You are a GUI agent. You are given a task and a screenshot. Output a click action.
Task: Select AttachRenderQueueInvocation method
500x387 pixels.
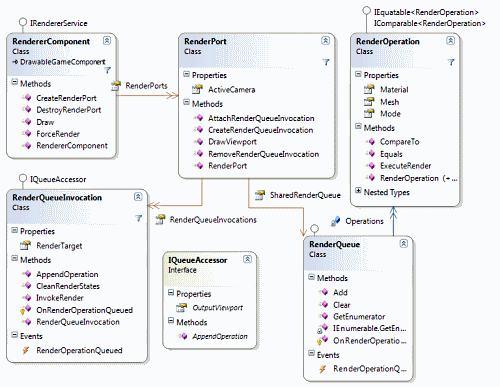click(261, 118)
